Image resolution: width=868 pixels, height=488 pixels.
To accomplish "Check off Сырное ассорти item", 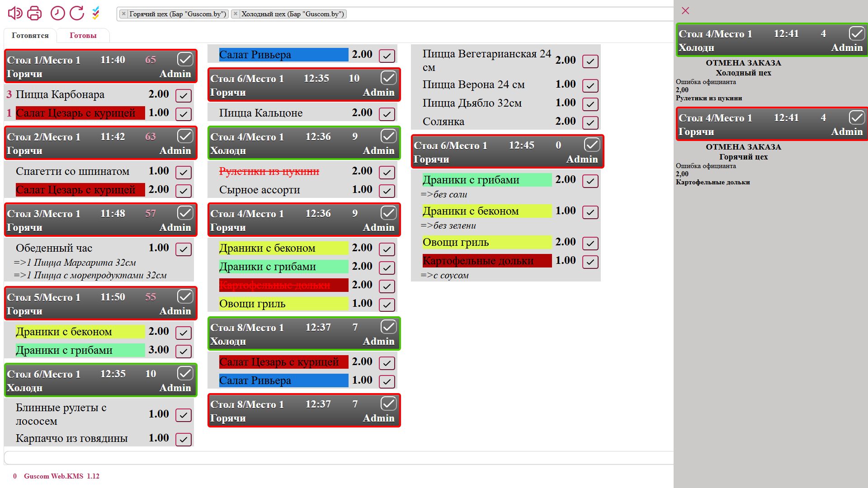I will [x=387, y=191].
